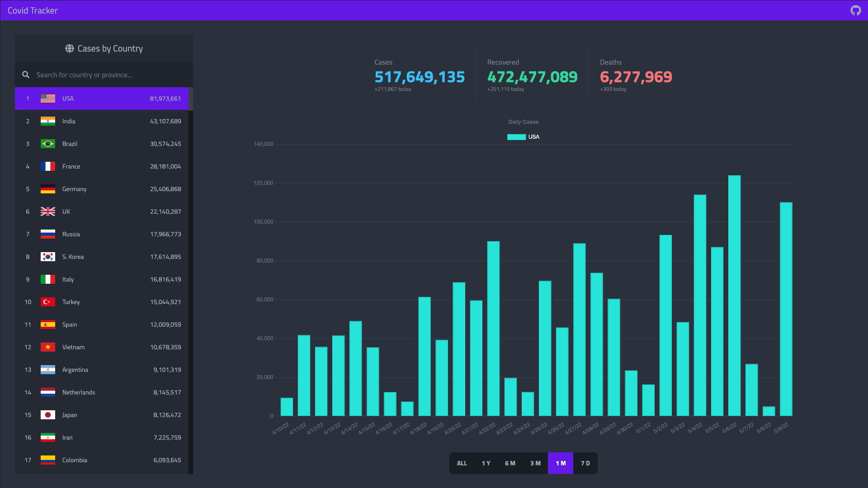This screenshot has height=488, width=868.
Task: Select Spain case count 12,009,059
Action: (x=165, y=324)
